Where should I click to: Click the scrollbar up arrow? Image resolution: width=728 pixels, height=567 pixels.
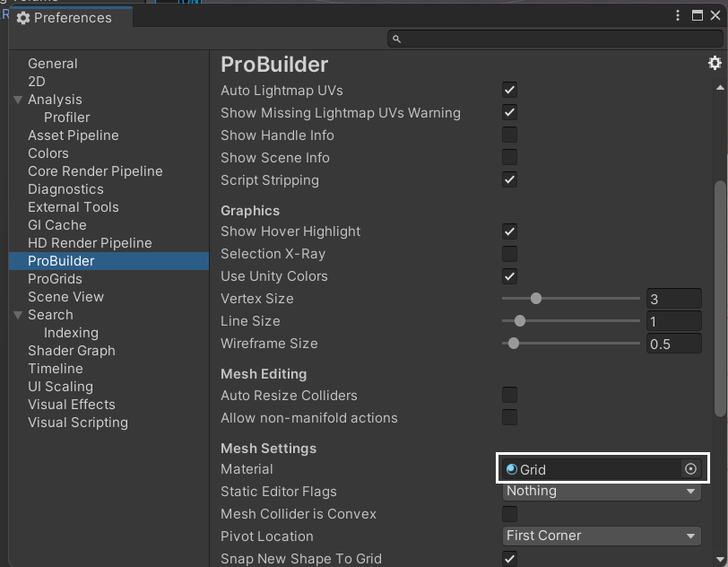coord(720,87)
